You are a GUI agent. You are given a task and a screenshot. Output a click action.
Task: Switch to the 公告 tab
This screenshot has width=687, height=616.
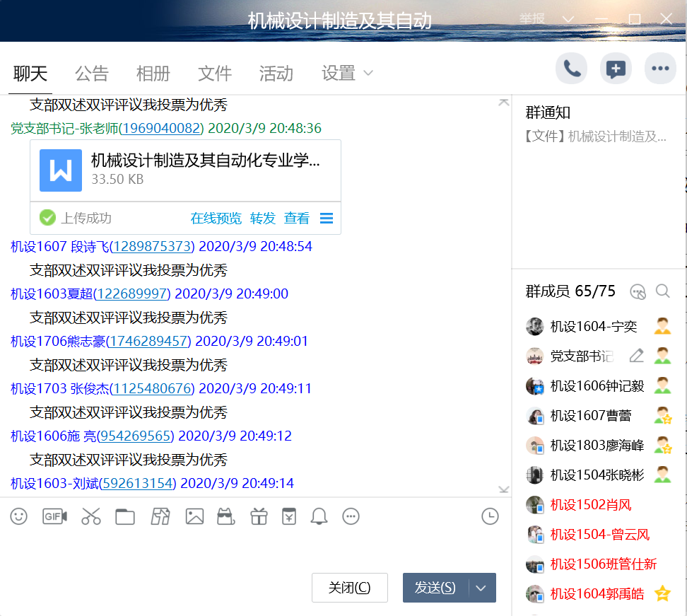(92, 73)
